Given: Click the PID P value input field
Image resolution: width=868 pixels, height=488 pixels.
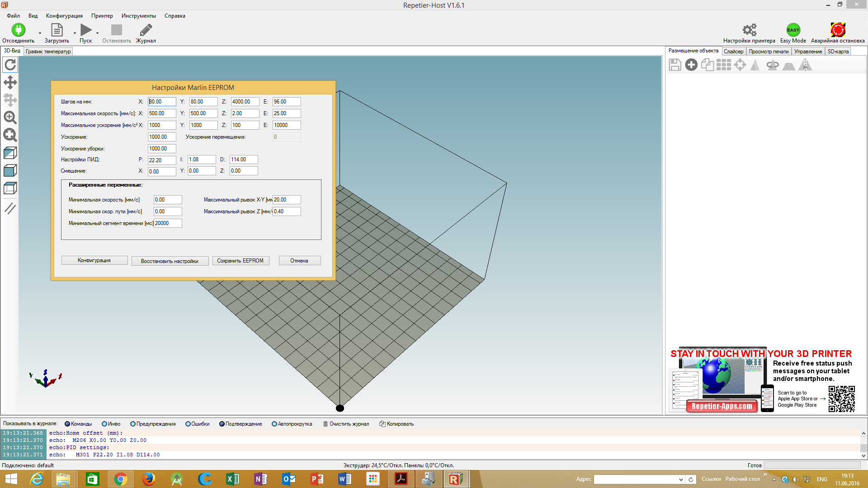Looking at the screenshot, I should pyautogui.click(x=161, y=160).
